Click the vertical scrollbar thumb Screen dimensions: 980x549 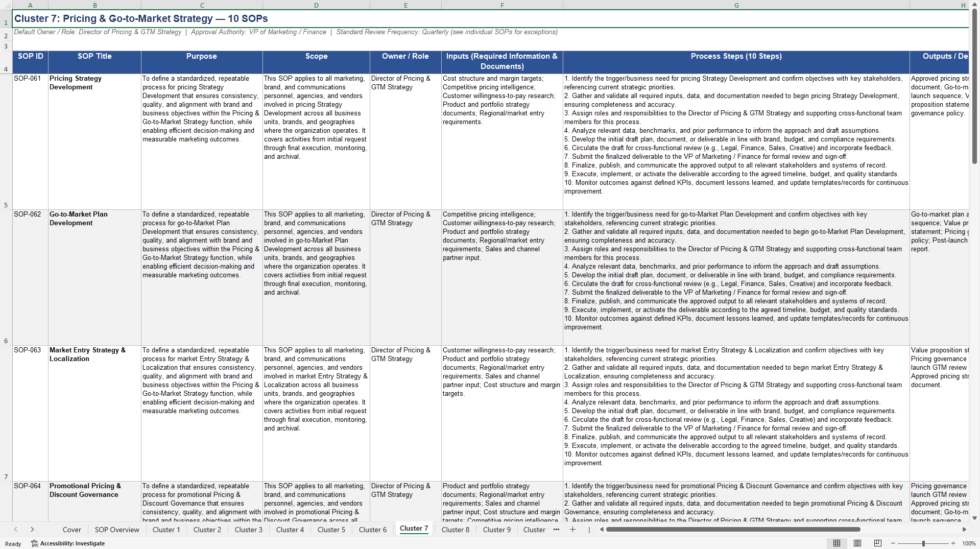[x=974, y=86]
